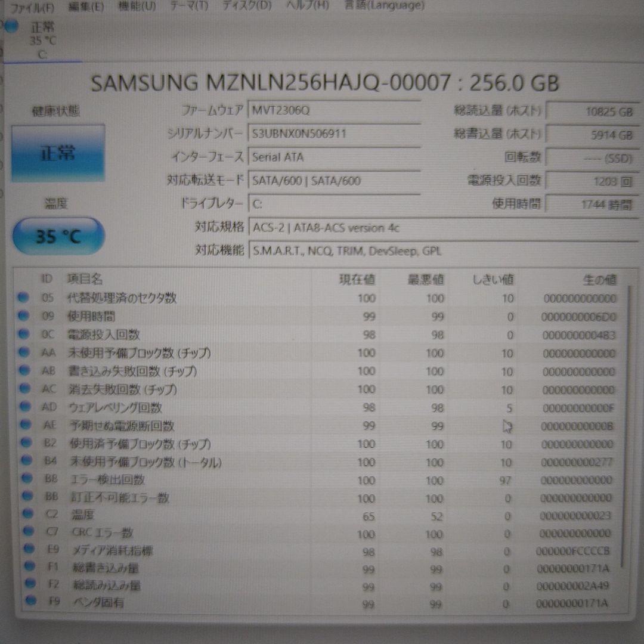This screenshot has height=644, width=644.
Task: Open the 機能(U) menu
Action: (137, 6)
